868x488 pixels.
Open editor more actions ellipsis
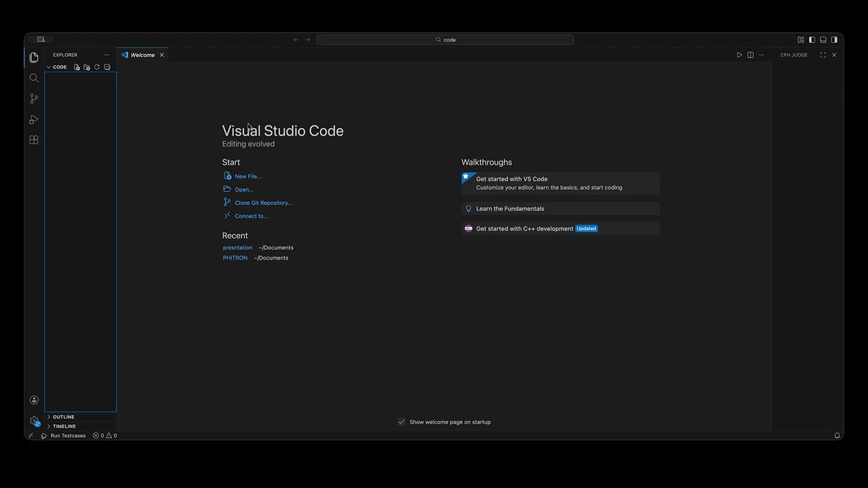pyautogui.click(x=762, y=55)
